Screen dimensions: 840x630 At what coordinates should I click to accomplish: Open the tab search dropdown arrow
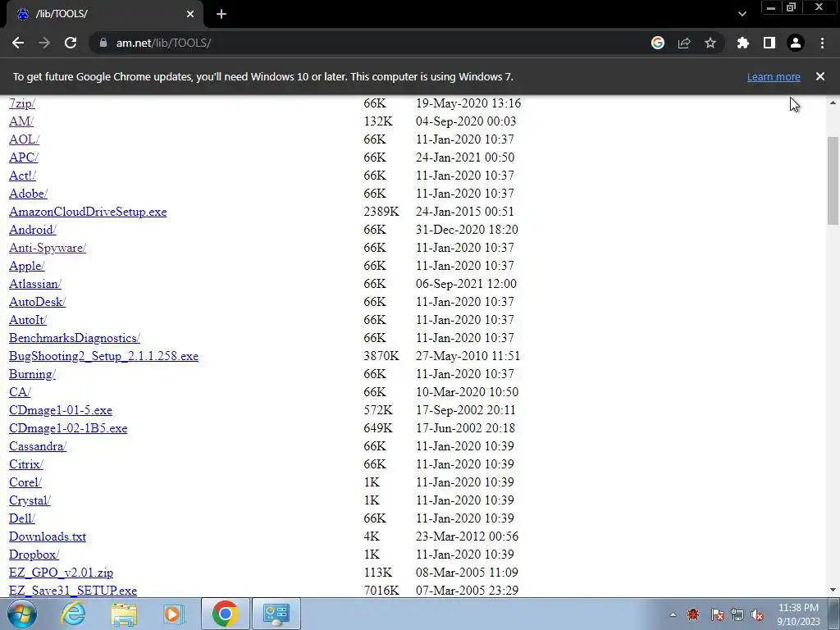[742, 14]
